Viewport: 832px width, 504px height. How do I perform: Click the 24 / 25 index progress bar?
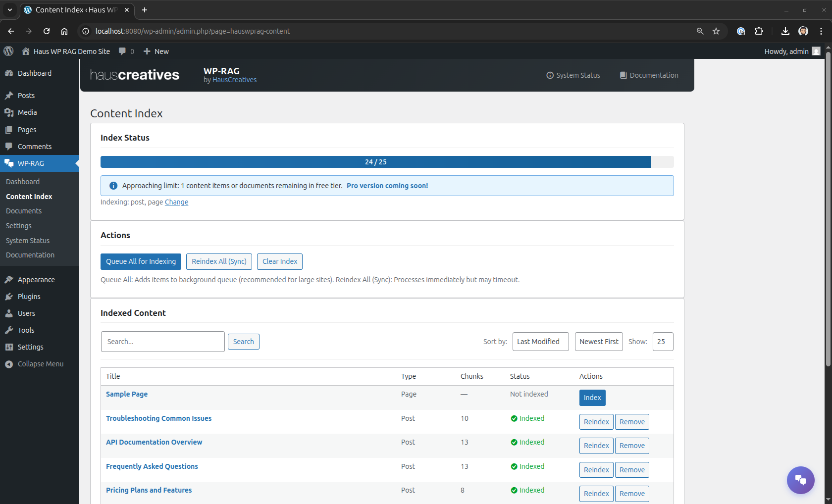(387, 162)
